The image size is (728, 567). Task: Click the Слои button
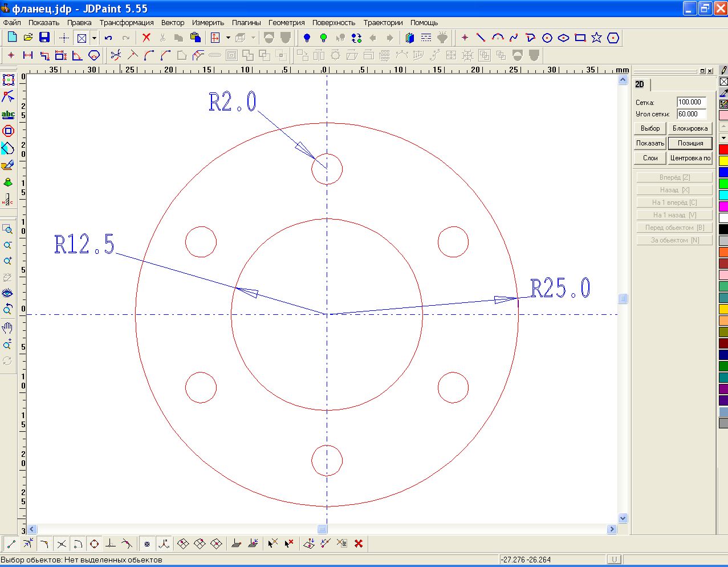tap(650, 158)
